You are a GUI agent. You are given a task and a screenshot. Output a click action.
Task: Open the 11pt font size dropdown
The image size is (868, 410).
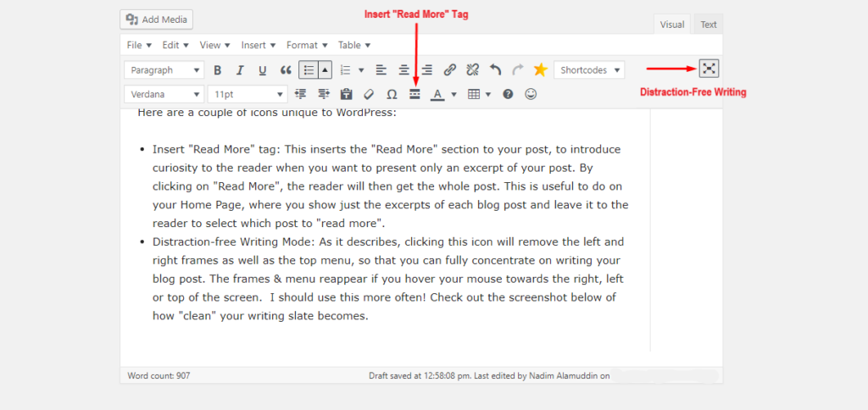pyautogui.click(x=248, y=95)
